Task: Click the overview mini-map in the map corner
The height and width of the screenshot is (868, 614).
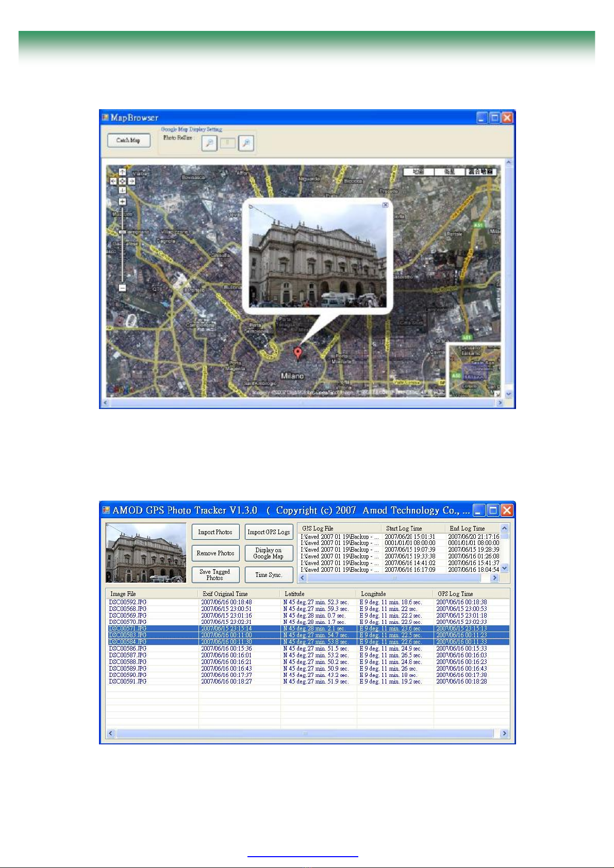Action: pyautogui.click(x=475, y=370)
